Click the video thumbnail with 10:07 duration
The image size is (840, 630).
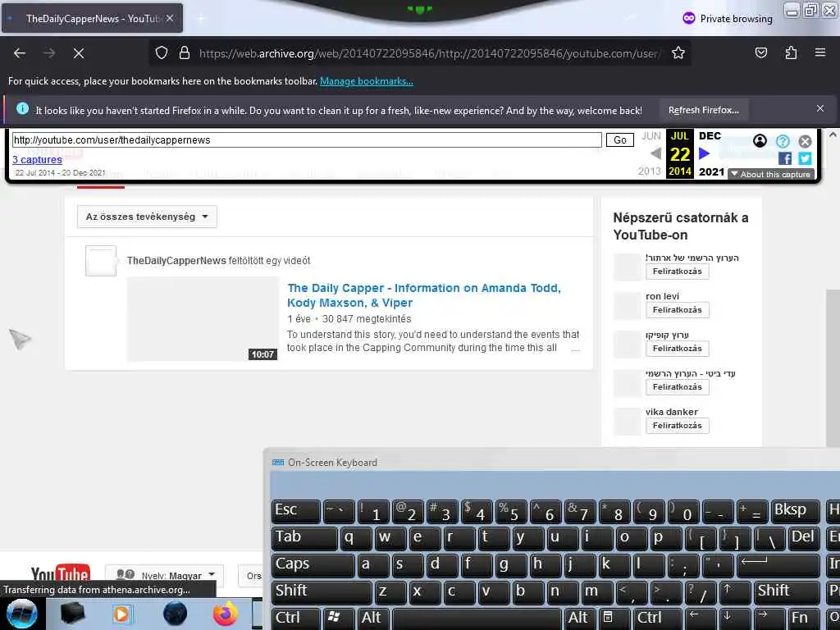(203, 319)
